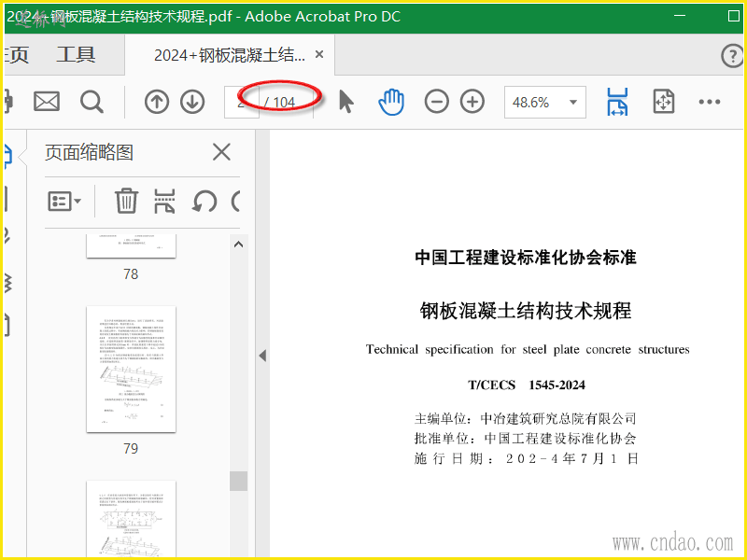Select page 79 thumbnail
Viewport: 747px width, 560px height.
click(x=131, y=370)
